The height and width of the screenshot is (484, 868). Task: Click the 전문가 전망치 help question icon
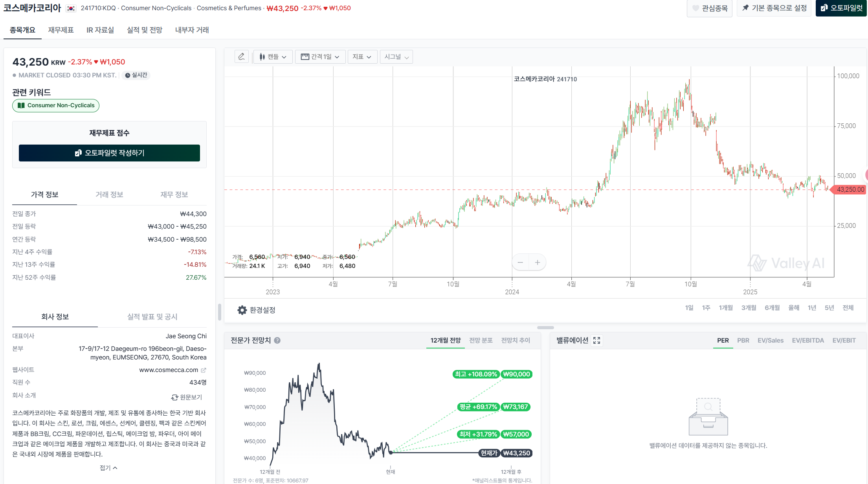tap(277, 341)
